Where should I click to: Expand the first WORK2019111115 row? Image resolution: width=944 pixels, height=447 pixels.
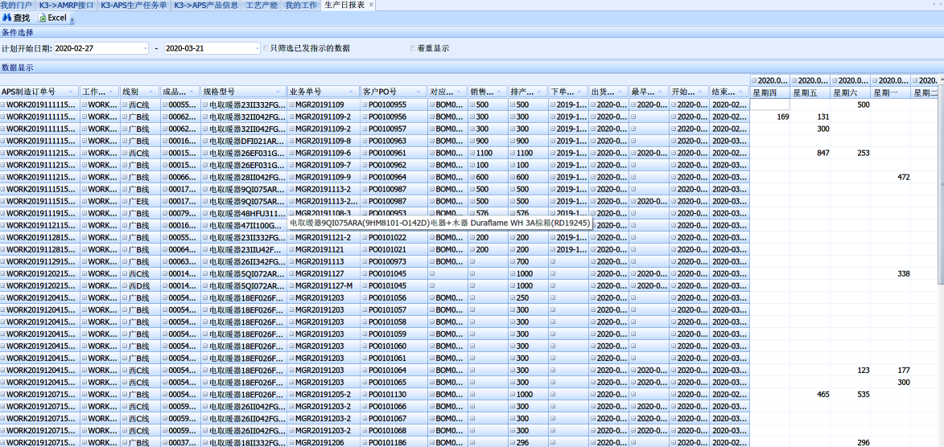(x=3, y=105)
